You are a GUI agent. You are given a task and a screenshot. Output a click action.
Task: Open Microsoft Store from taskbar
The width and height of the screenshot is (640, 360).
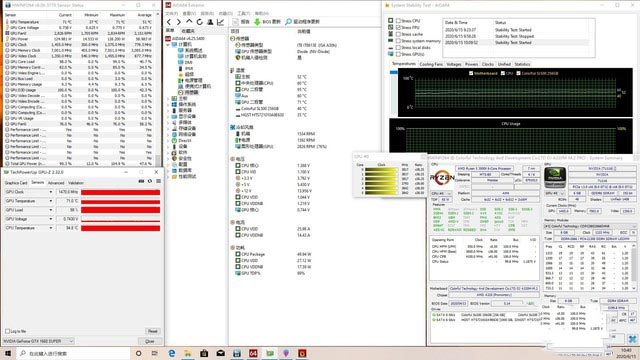click(204, 353)
